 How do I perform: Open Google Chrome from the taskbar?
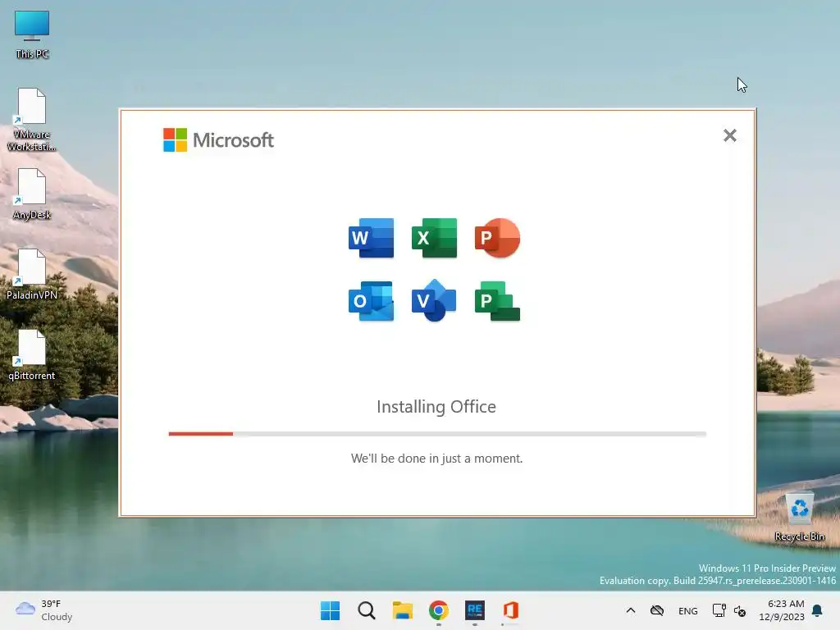point(439,610)
